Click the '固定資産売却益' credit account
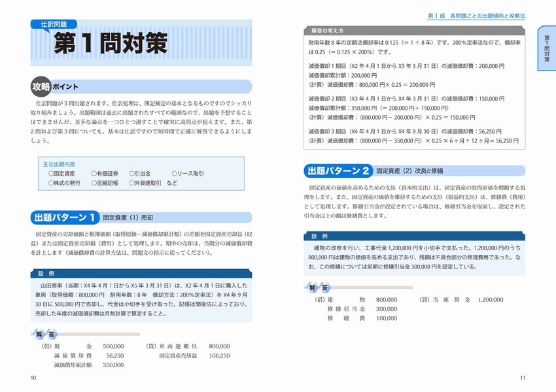The width and height of the screenshot is (556, 392). point(178,356)
